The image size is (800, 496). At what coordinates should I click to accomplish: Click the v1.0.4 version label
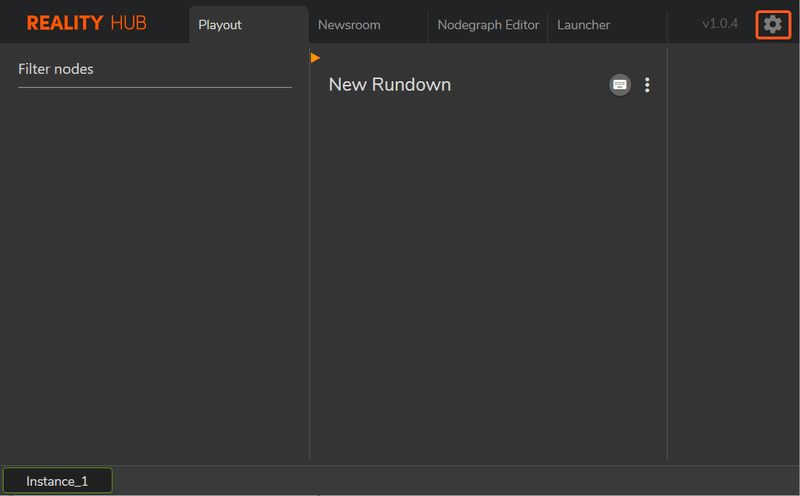(x=720, y=23)
